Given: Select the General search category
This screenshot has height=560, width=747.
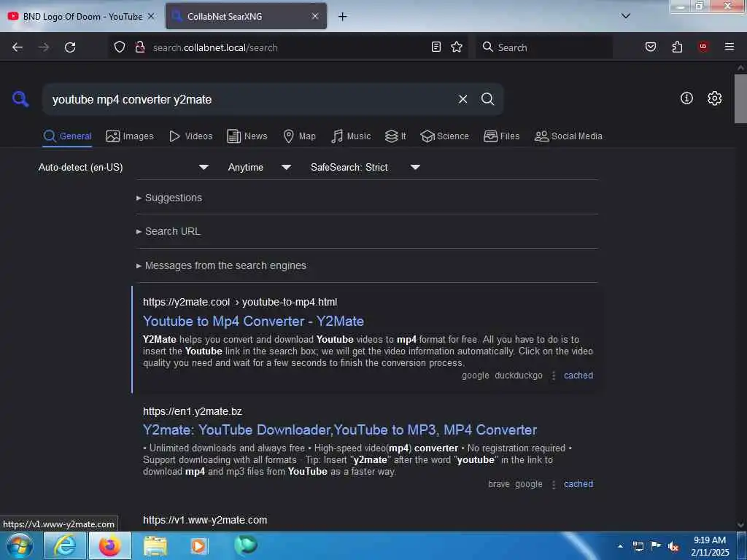Looking at the screenshot, I should tap(67, 136).
